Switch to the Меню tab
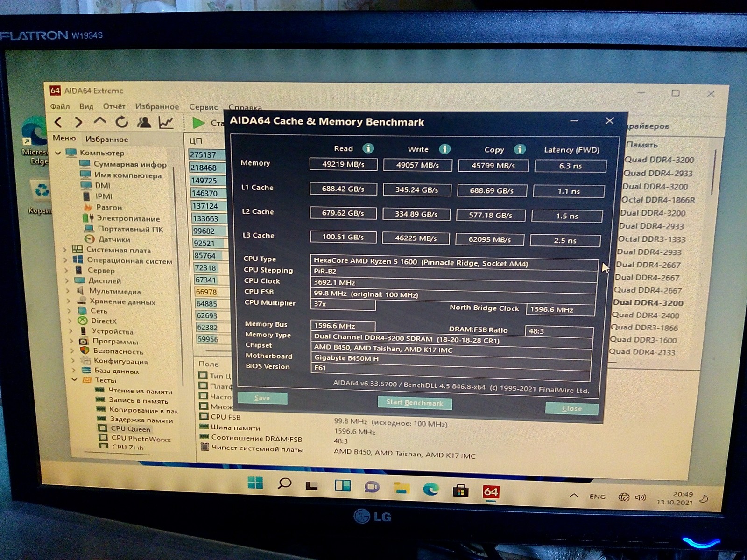Screen dimensions: 747x560 point(64,138)
